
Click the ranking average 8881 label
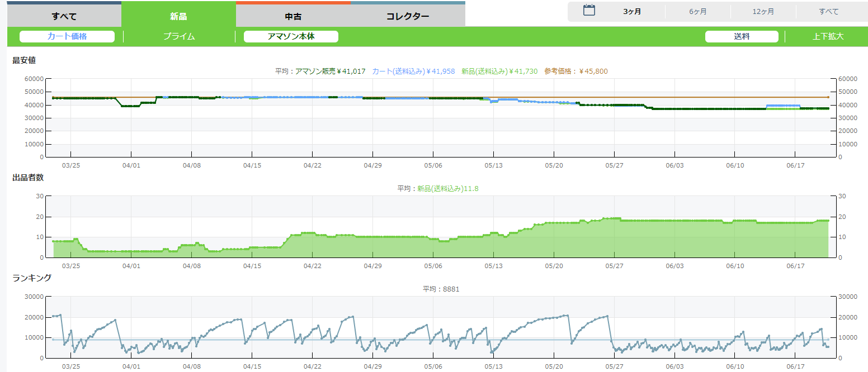click(441, 289)
